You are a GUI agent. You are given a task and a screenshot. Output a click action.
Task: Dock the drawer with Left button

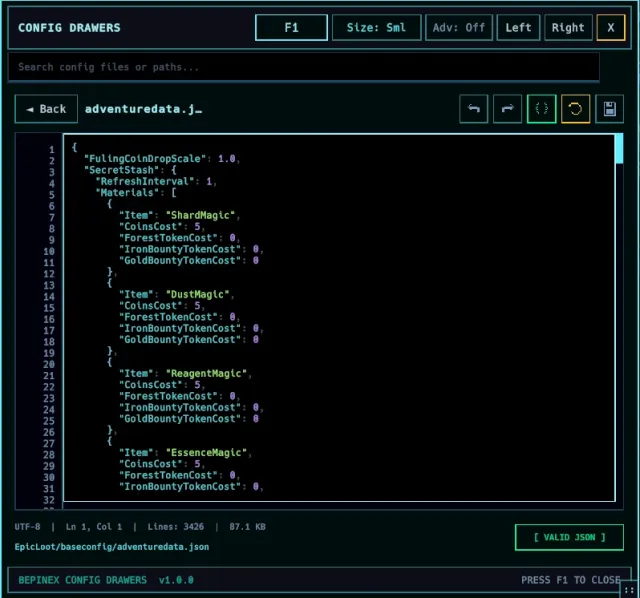click(x=518, y=27)
